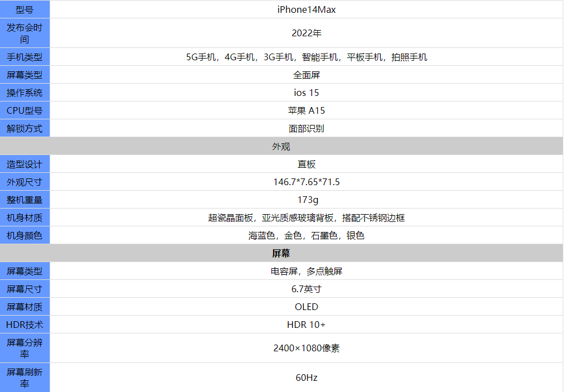Select the 发布会时间 label cell
The width and height of the screenshot is (565, 392).
(x=25, y=33)
